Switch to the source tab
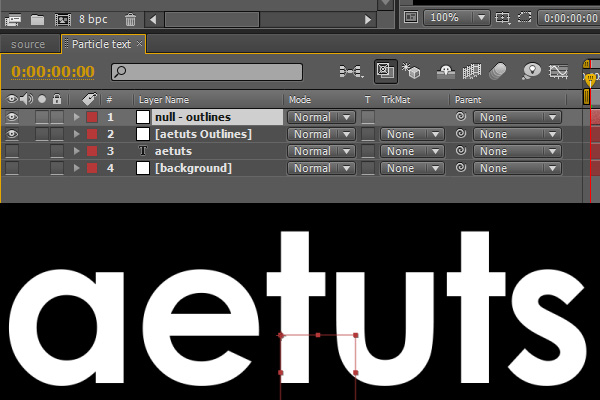Screen dimensions: 600x400 pos(28,44)
